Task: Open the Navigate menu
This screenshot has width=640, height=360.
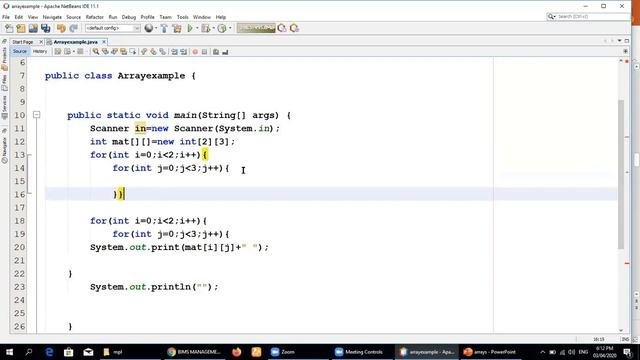Action: tap(52, 17)
